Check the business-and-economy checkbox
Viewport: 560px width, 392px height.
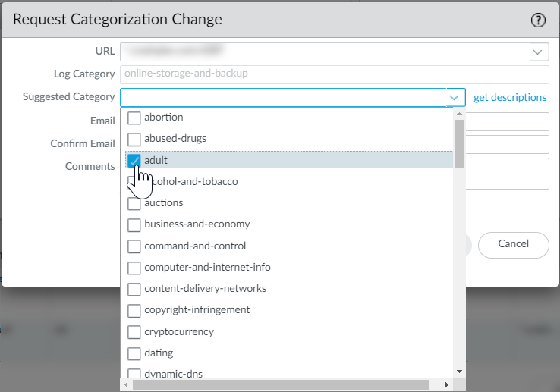click(134, 225)
